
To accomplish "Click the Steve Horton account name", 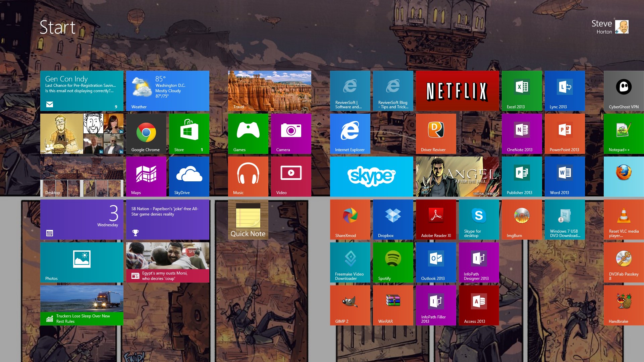I will [x=602, y=27].
